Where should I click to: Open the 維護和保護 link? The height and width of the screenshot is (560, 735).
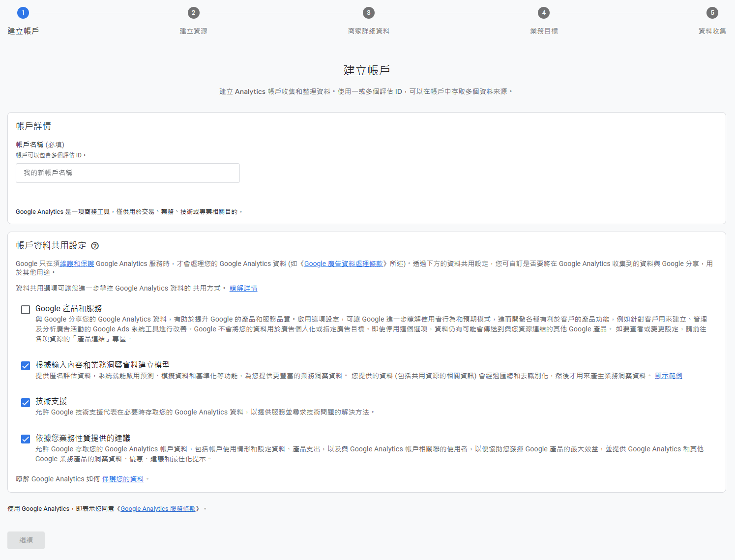point(77,264)
